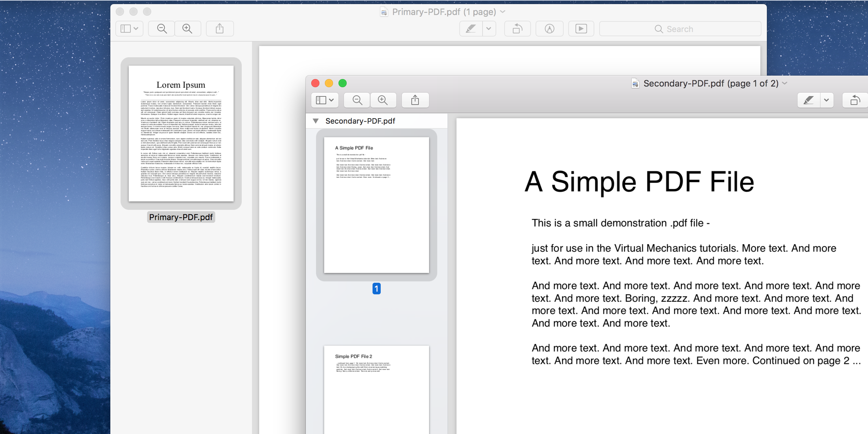
Task: Select page 1 thumbnail of Secondary-PDF
Action: click(x=377, y=205)
